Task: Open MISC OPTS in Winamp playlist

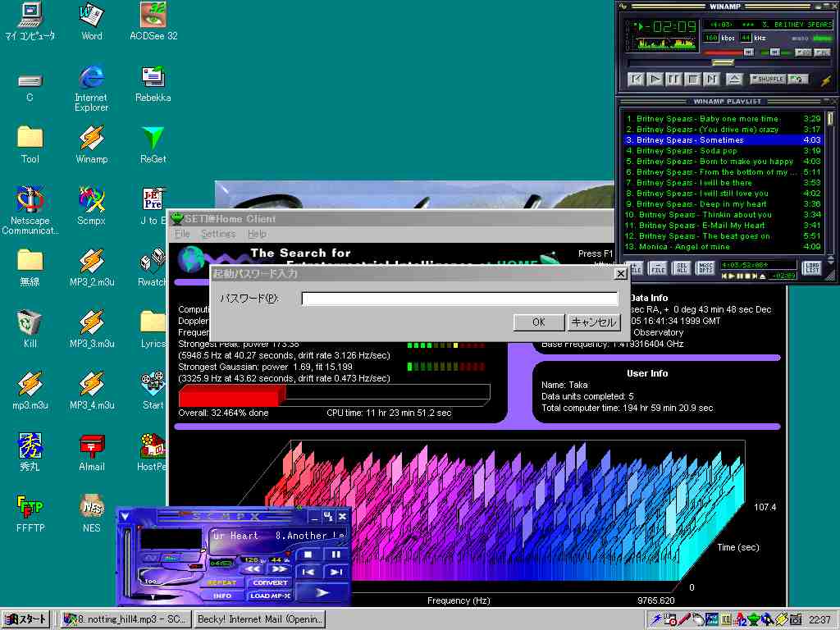Action: coord(705,268)
